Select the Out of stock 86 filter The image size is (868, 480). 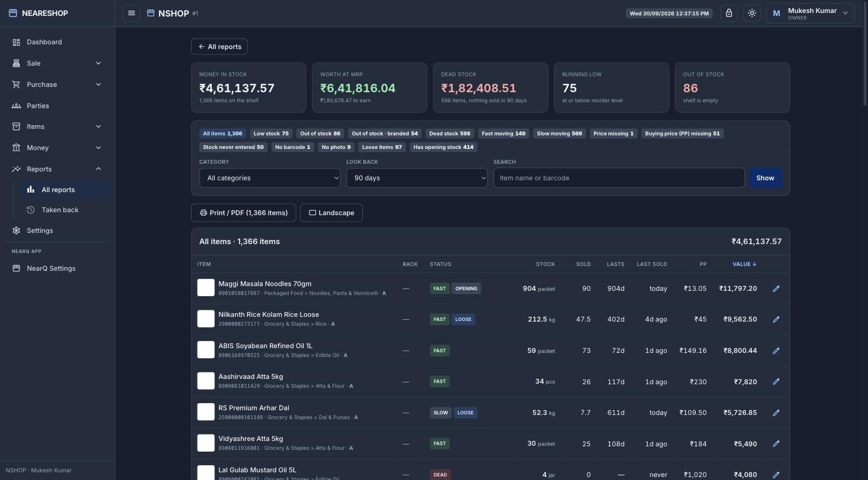tap(320, 134)
